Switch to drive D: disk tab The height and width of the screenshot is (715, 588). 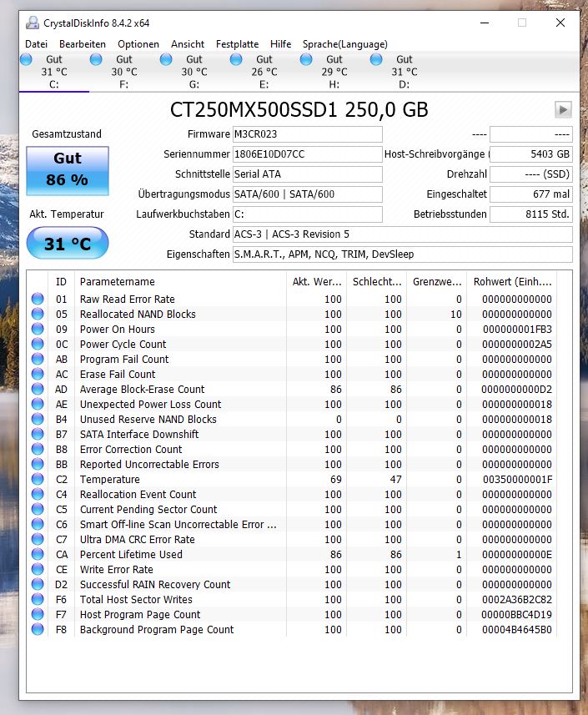click(405, 72)
